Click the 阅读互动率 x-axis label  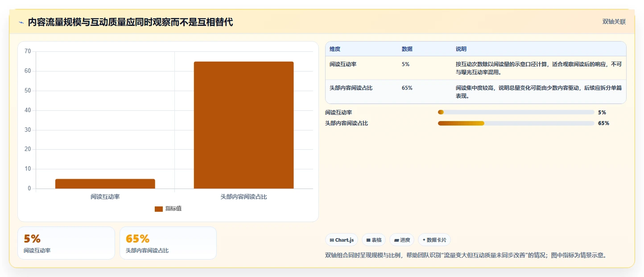pyautogui.click(x=105, y=197)
